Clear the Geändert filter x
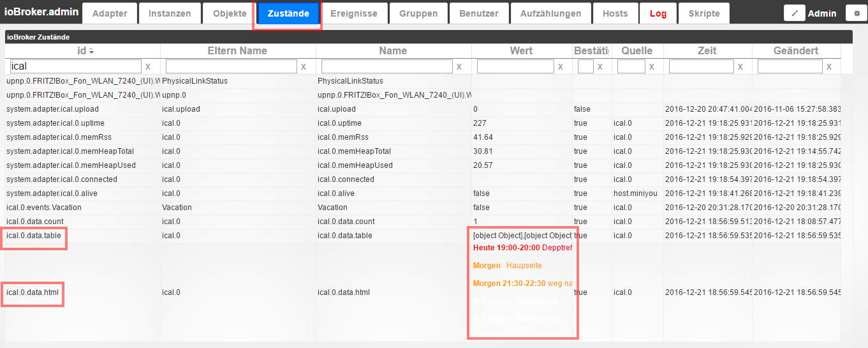Viewport: 868px width, 348px height. pos(829,66)
